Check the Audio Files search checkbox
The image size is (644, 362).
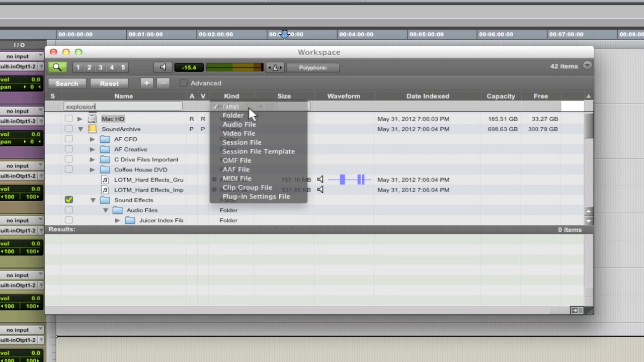point(69,210)
